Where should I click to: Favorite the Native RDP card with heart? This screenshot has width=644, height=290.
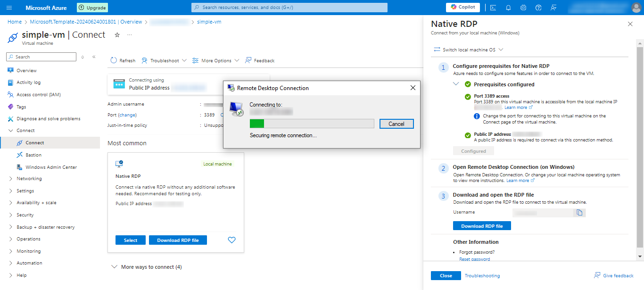[231, 240]
